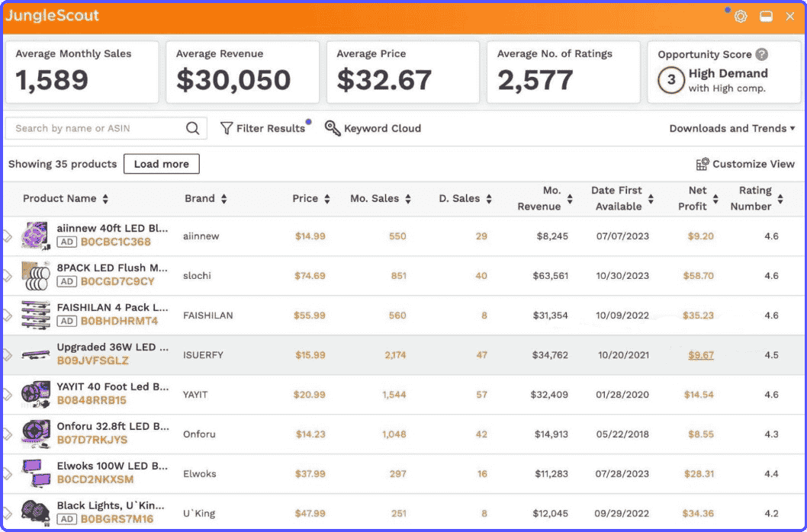Open Filter Results
Screen dimensions: 807x532
click(263, 128)
